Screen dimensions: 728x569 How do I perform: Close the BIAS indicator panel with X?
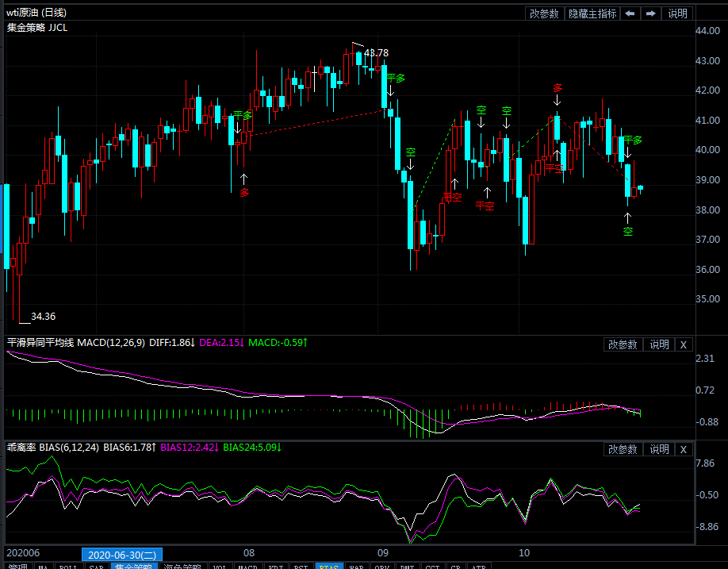pos(684,449)
